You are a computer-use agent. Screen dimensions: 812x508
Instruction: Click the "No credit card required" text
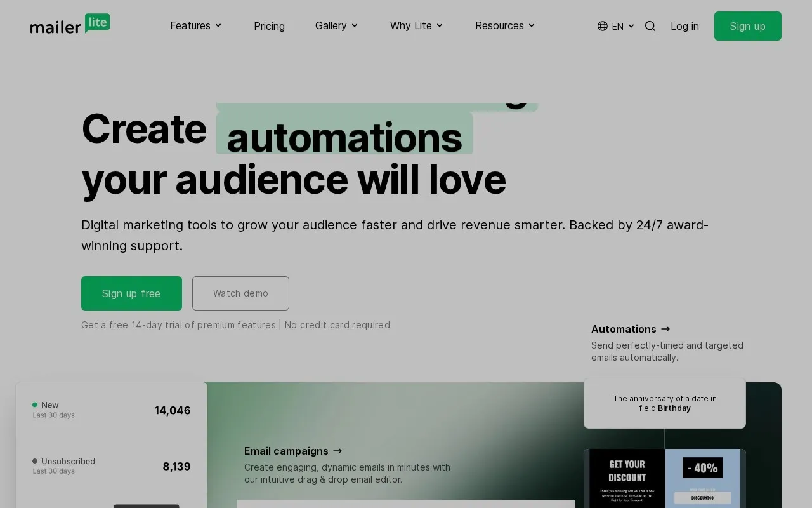(337, 325)
